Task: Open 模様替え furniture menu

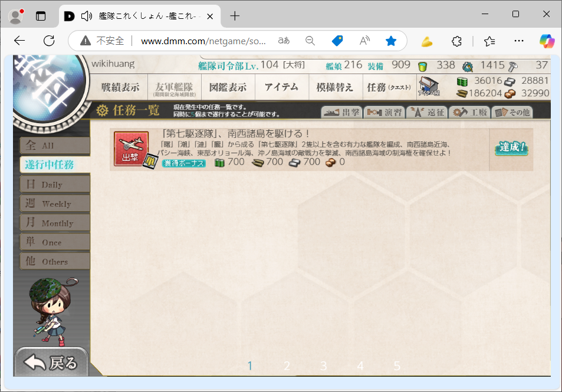Action: pyautogui.click(x=335, y=87)
